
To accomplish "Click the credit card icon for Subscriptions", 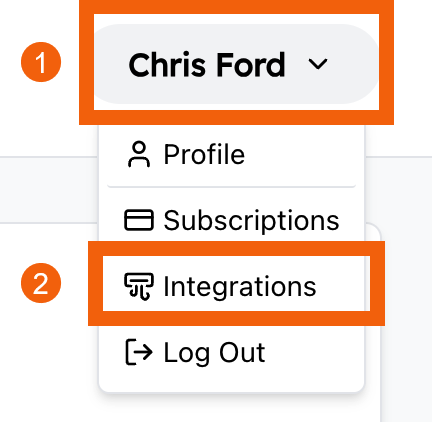I will (139, 220).
